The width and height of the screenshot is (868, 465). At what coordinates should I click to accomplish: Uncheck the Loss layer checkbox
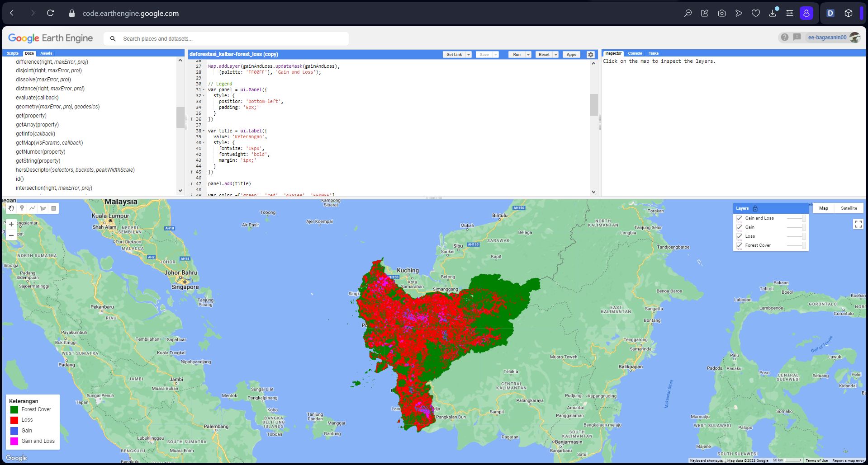tap(740, 236)
